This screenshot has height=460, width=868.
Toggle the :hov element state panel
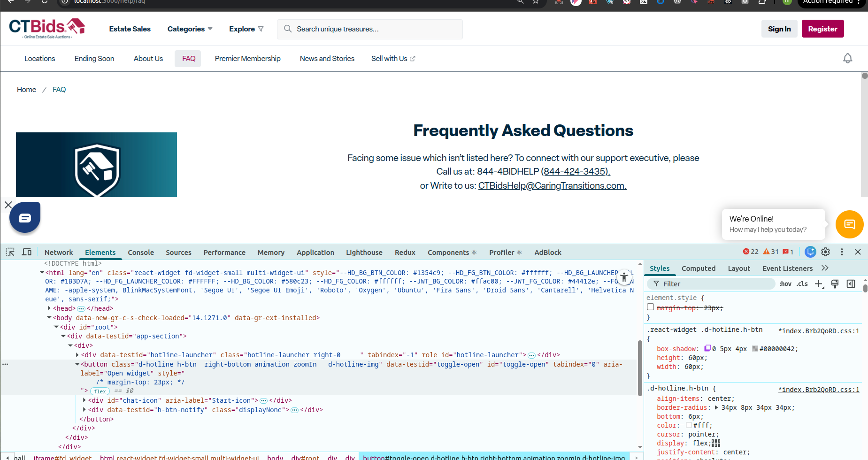(x=785, y=284)
